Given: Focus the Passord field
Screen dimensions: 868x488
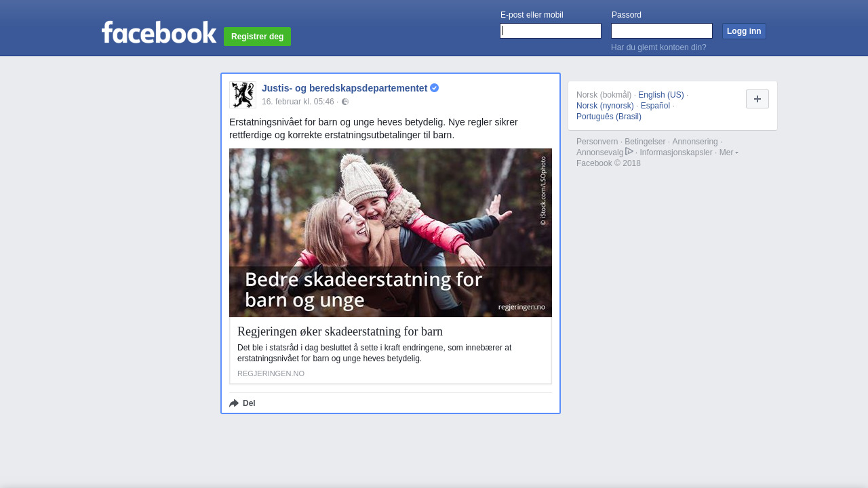Looking at the screenshot, I should point(662,31).
